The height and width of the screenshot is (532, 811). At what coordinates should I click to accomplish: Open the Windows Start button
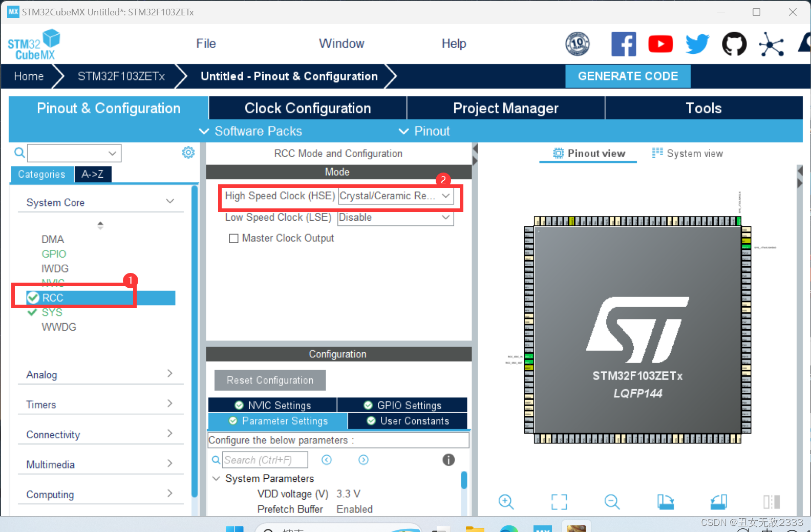[x=235, y=528]
